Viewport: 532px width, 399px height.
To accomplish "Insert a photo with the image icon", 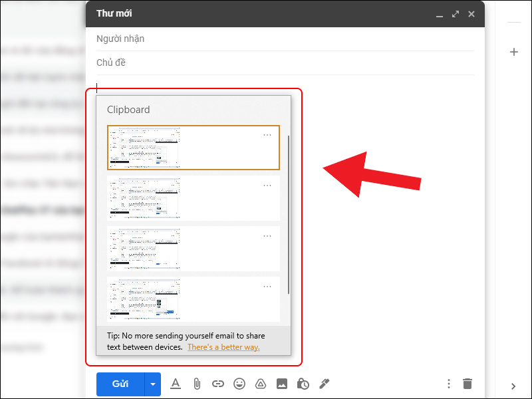I will (282, 384).
